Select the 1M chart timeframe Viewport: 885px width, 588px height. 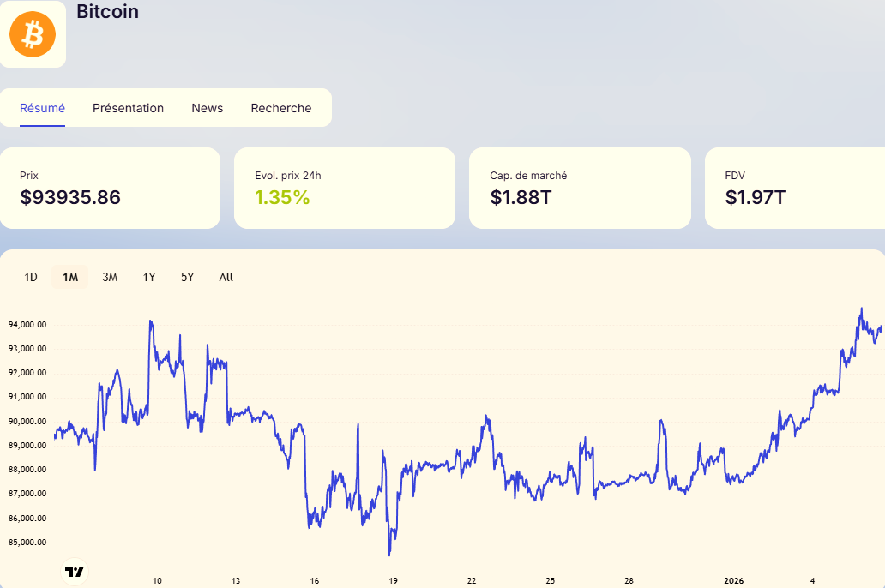(x=70, y=277)
